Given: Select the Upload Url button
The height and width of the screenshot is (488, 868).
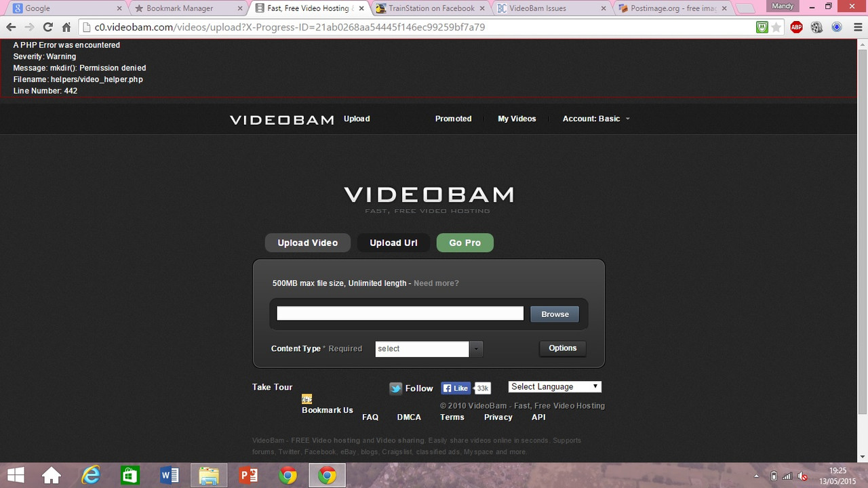Looking at the screenshot, I should (x=393, y=243).
